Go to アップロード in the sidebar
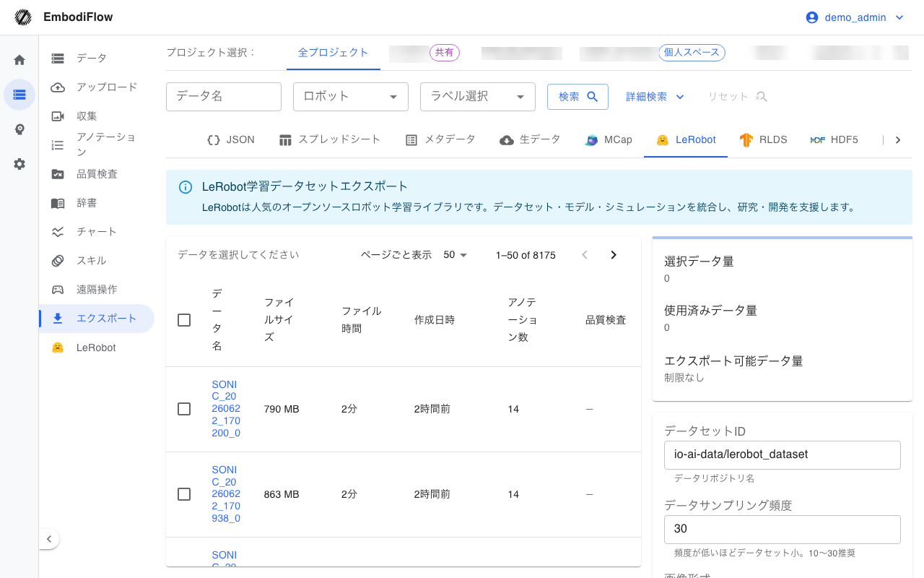Viewport: 924px width, 578px height. pos(97,87)
